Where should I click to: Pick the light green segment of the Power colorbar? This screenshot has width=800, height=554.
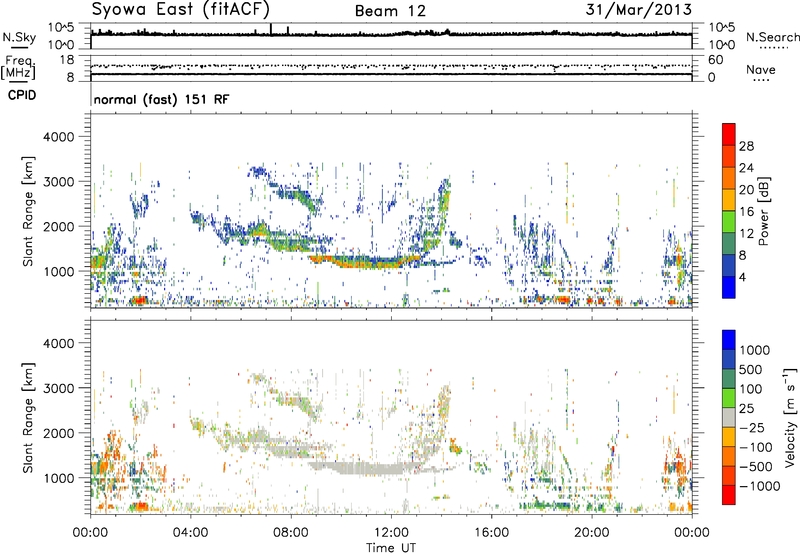pos(729,221)
